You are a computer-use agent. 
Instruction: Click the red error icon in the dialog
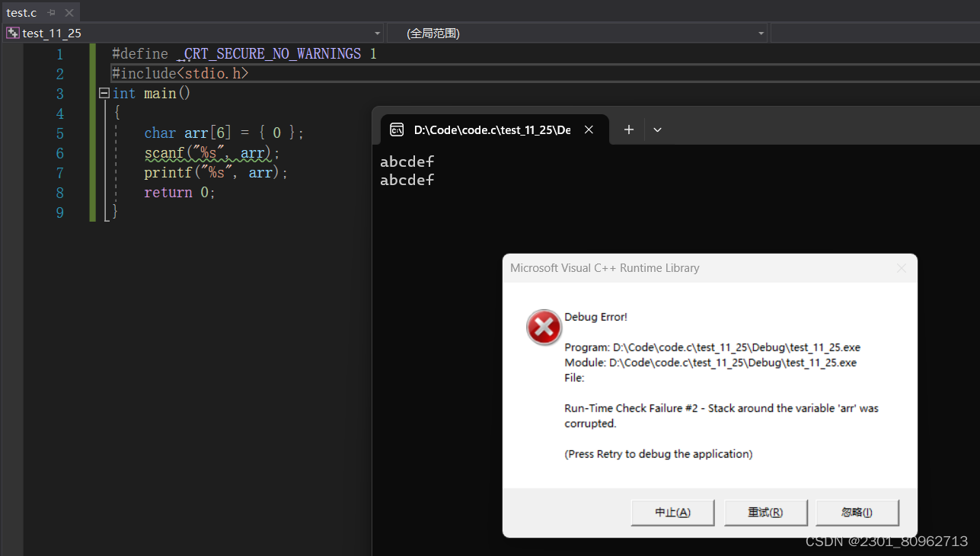click(x=543, y=327)
